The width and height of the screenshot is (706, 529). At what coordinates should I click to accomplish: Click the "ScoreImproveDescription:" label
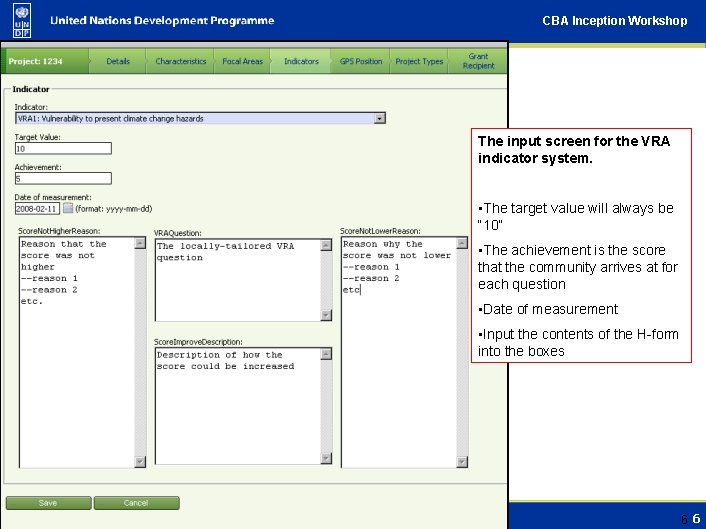[198, 342]
